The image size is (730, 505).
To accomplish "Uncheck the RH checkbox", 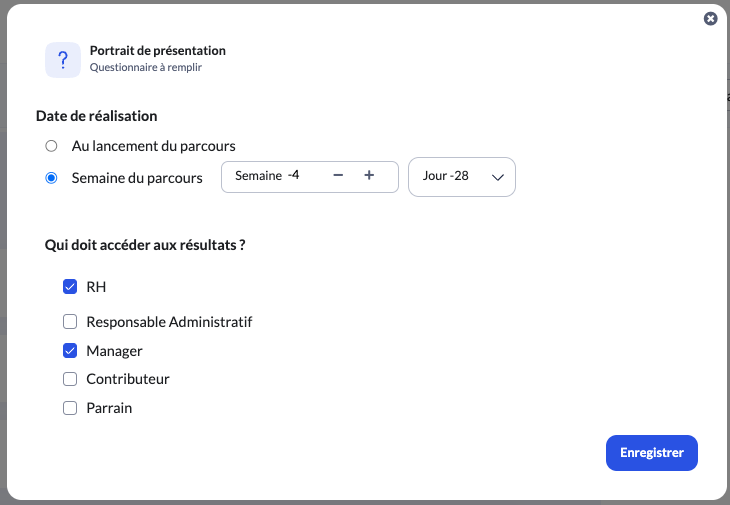I will point(70,287).
